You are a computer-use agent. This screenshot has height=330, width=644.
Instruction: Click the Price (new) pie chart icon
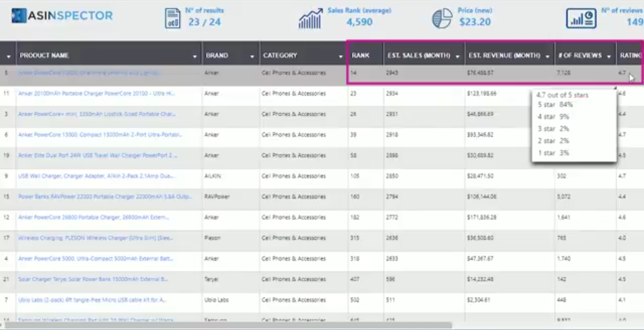442,18
